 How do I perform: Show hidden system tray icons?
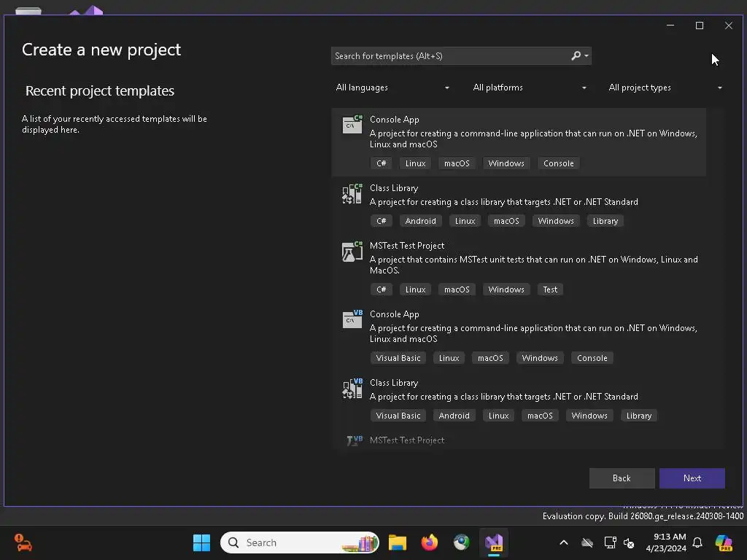pos(564,542)
